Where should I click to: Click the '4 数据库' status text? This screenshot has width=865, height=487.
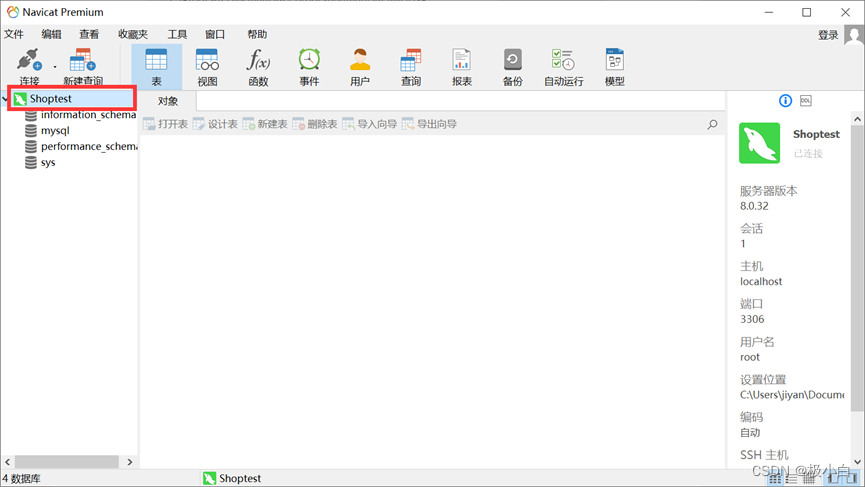point(22,479)
